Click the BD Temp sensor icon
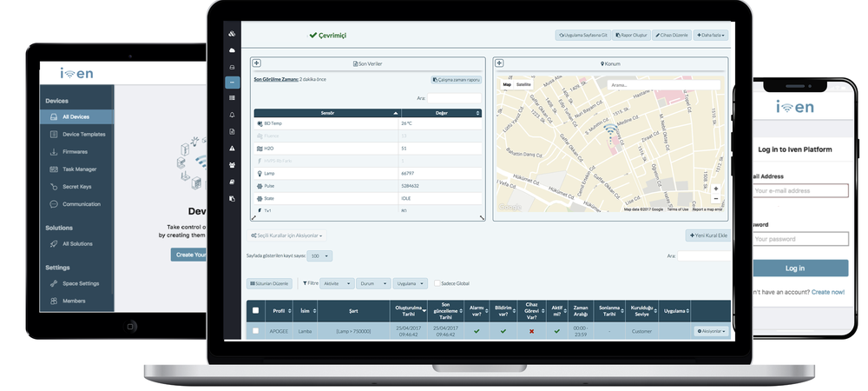The height and width of the screenshot is (391, 868). point(260,123)
